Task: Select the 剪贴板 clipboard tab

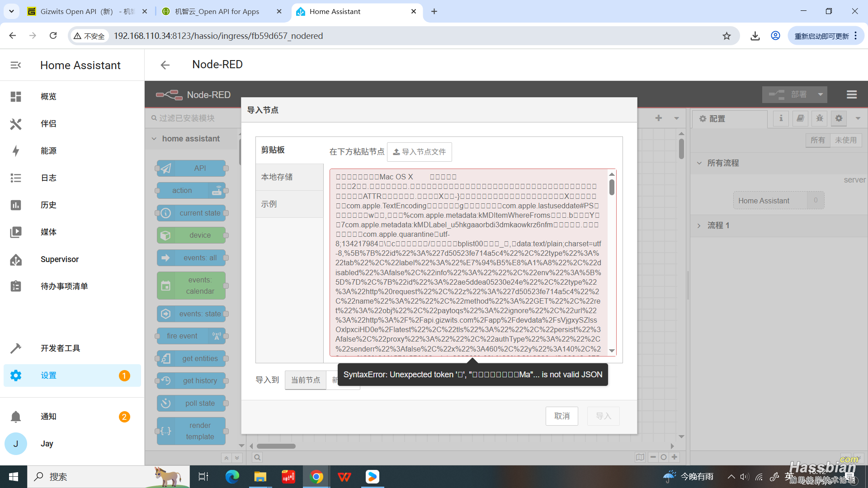Action: coord(289,150)
